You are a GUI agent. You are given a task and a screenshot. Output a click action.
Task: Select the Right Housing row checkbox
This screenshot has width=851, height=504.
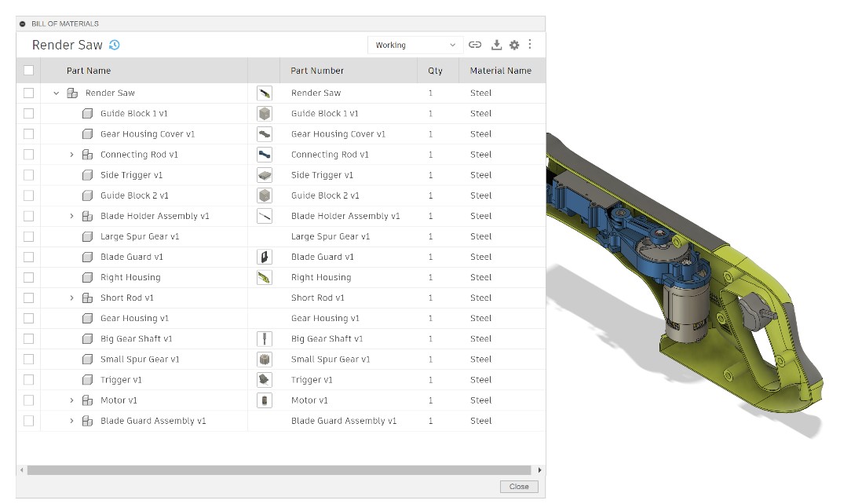pos(29,277)
